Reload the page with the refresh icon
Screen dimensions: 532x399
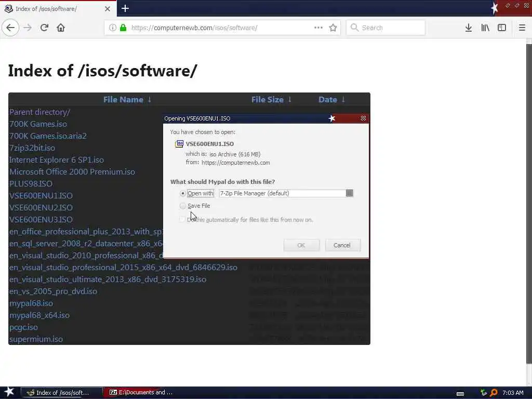point(44,28)
